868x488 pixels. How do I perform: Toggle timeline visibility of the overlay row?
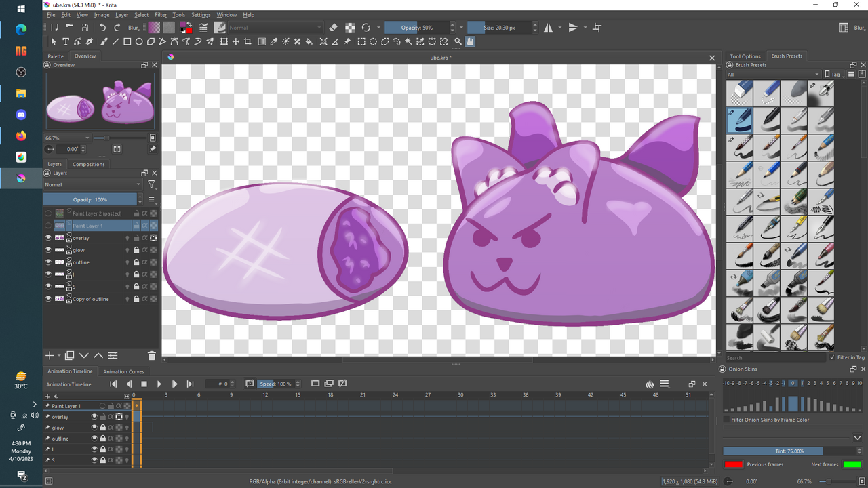coord(95,417)
